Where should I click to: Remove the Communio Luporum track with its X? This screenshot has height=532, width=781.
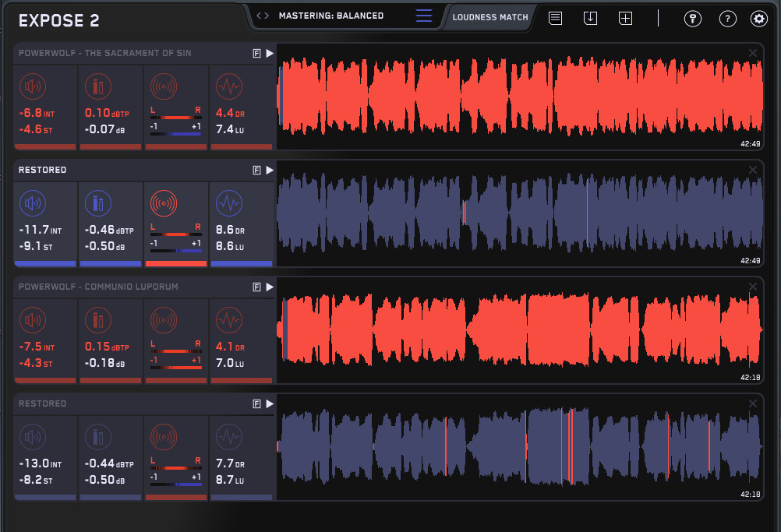point(753,287)
